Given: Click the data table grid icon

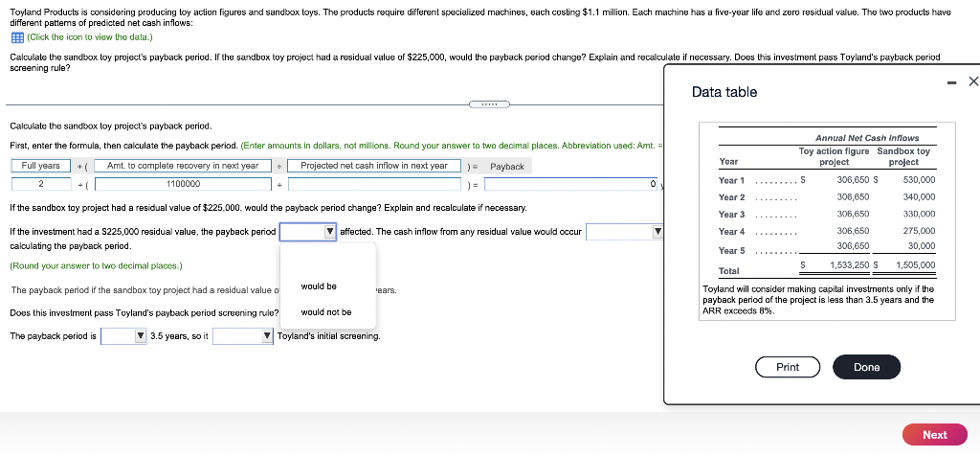Looking at the screenshot, I should 17,37.
